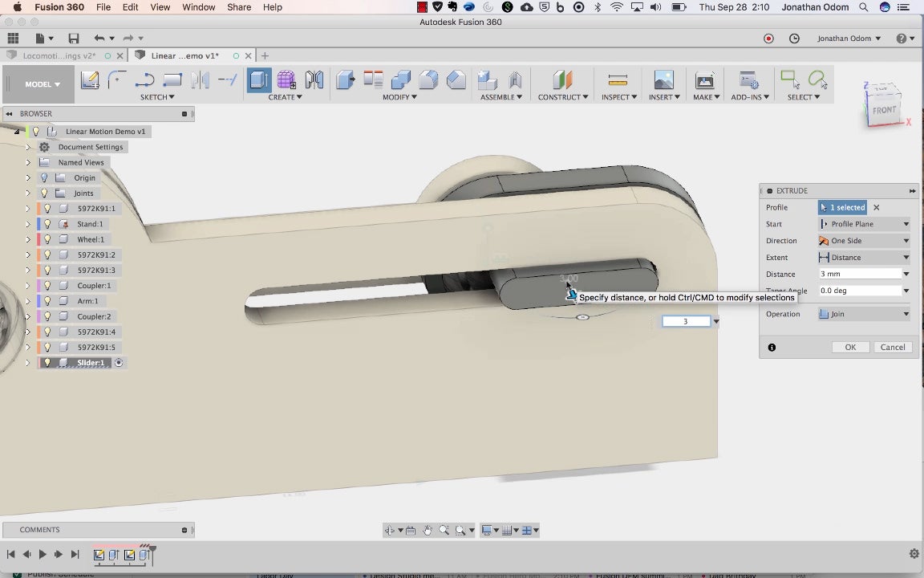
Task: Open the Extent Distance dropdown
Action: [864, 257]
